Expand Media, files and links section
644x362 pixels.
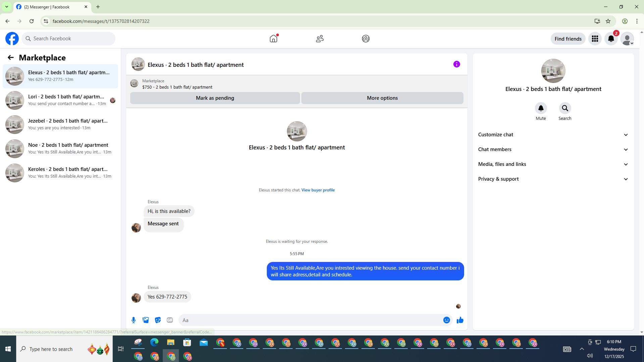pos(553,164)
